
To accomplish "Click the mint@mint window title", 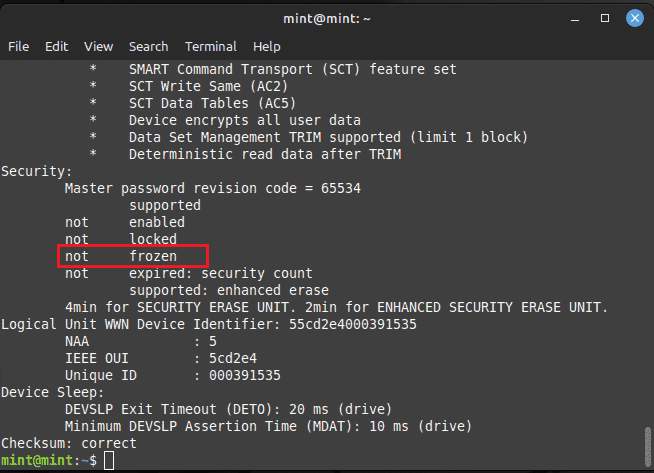I will 327,19.
